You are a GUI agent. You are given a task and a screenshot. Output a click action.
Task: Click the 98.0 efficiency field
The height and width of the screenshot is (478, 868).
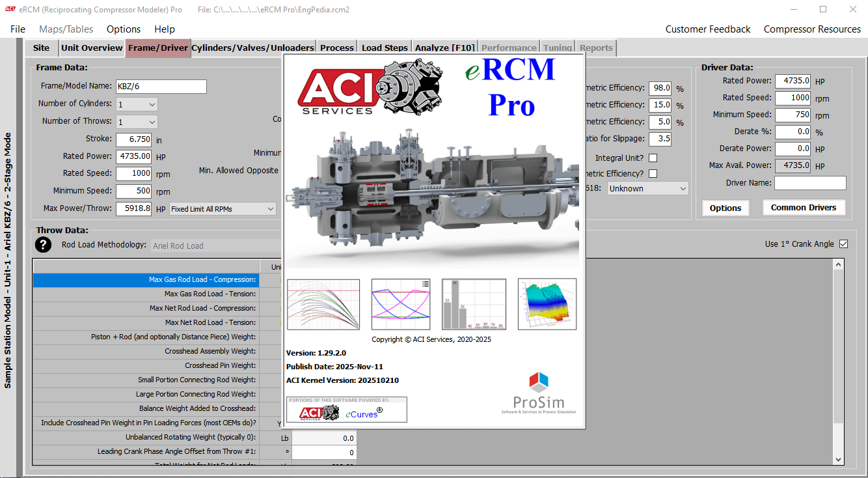[660, 88]
